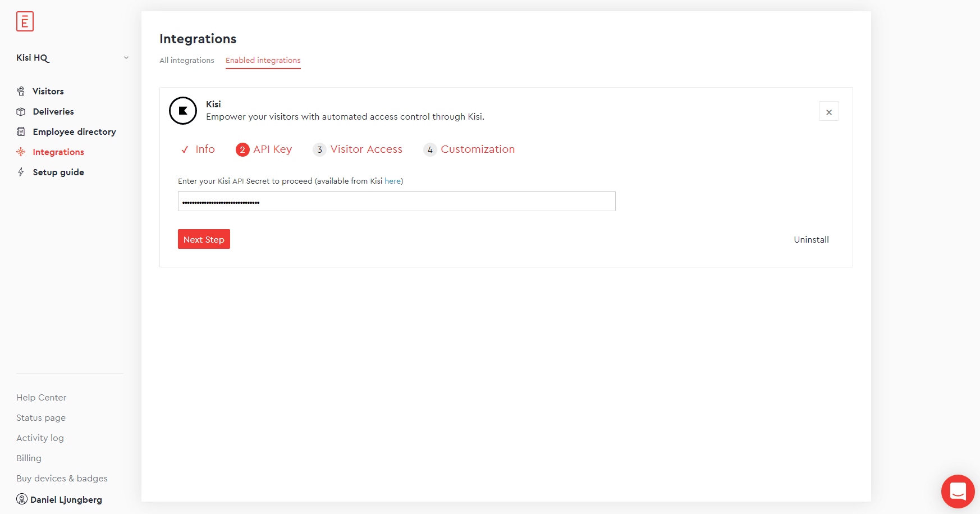Image resolution: width=980 pixels, height=514 pixels.
Task: Click the Visitors sidebar icon
Action: [21, 91]
